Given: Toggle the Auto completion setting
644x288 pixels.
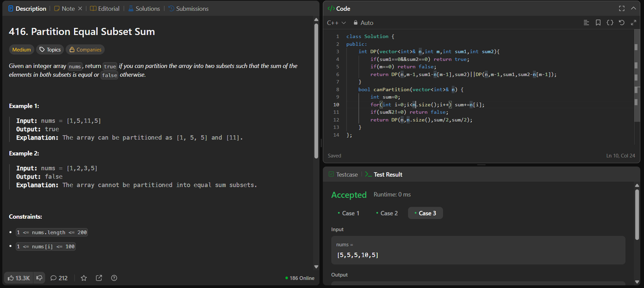Looking at the screenshot, I should 363,23.
